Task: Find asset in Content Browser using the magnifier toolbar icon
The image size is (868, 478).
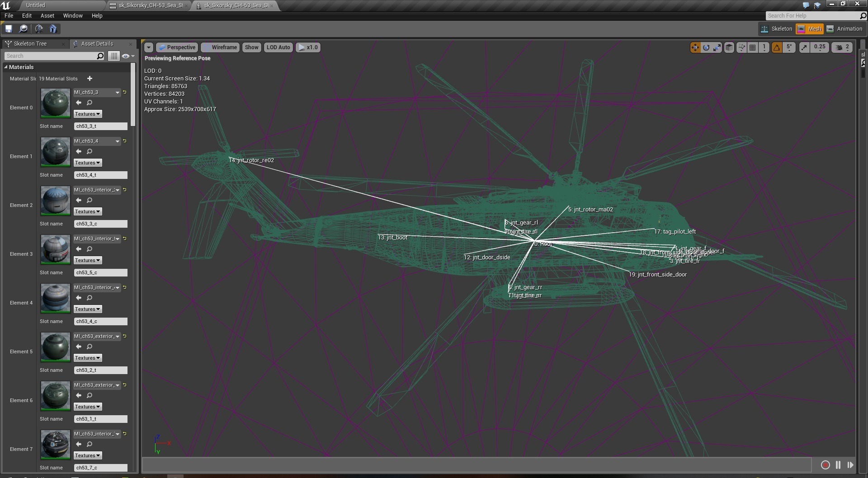Action: pyautogui.click(x=24, y=29)
